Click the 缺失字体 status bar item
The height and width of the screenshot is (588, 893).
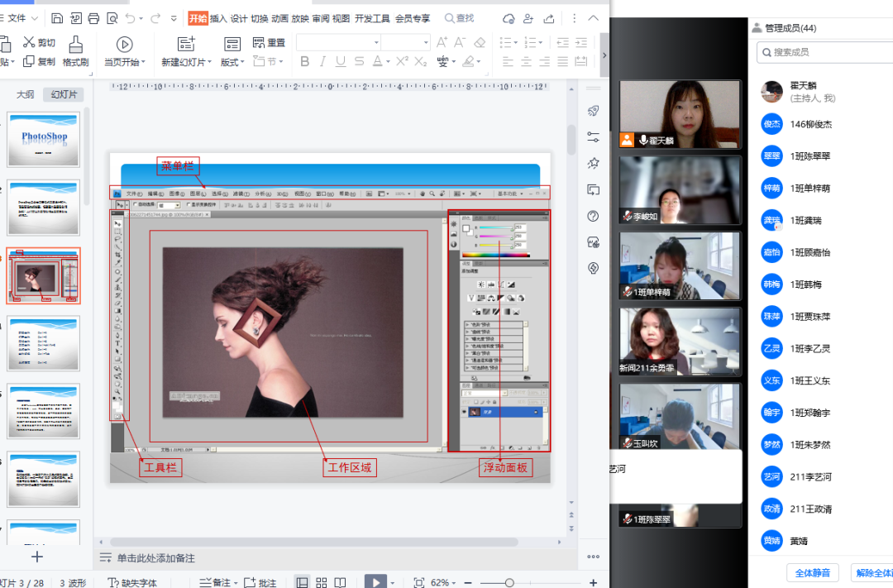click(132, 582)
